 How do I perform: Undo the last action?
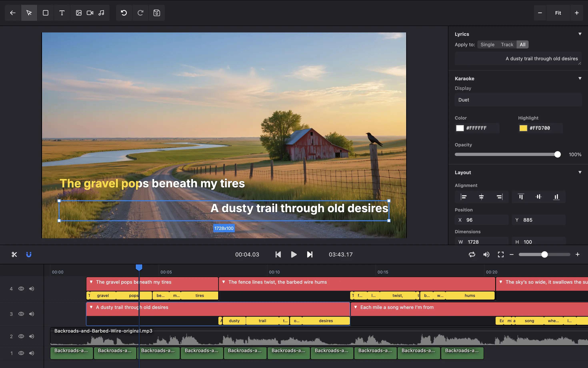click(124, 13)
